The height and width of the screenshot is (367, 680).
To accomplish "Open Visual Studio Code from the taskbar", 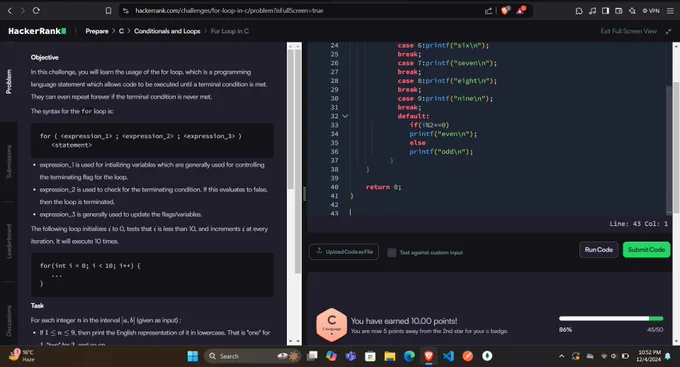I will coord(448,356).
